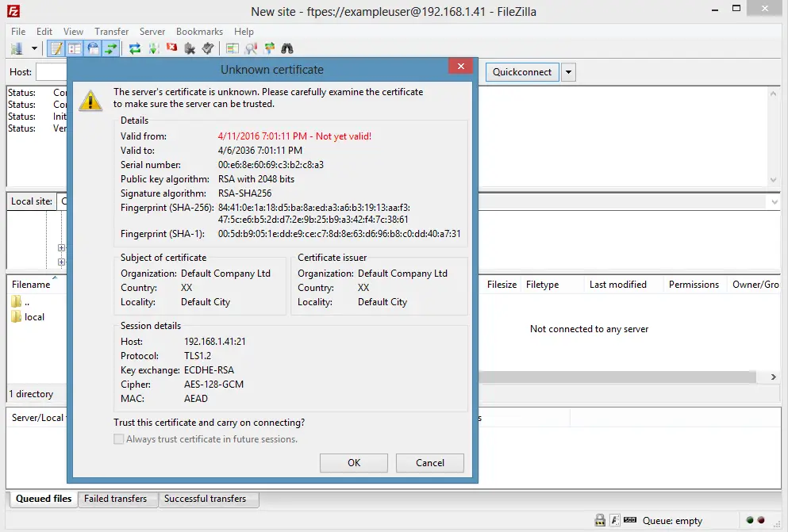The image size is (788, 532).
Task: Switch to the Queued files tab
Action: point(44,499)
